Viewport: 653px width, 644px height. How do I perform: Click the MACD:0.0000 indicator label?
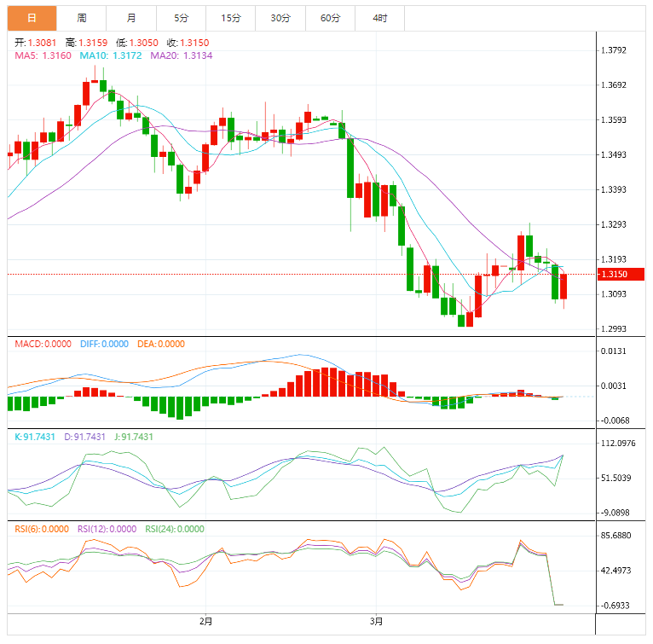(43, 344)
